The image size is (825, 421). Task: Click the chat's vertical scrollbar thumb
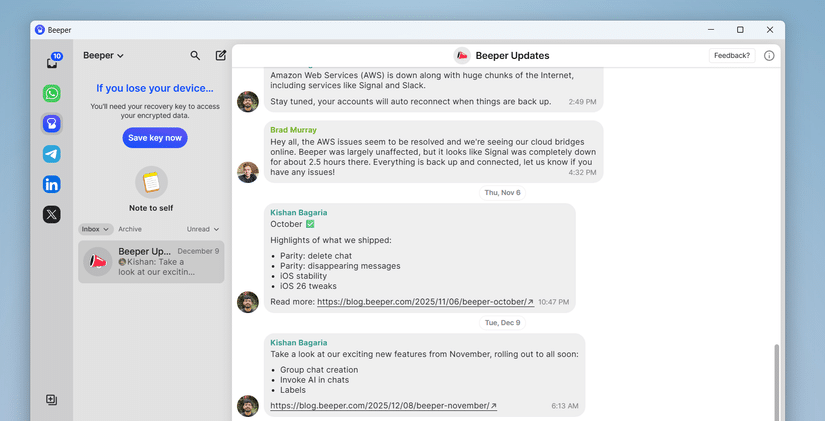point(777,383)
